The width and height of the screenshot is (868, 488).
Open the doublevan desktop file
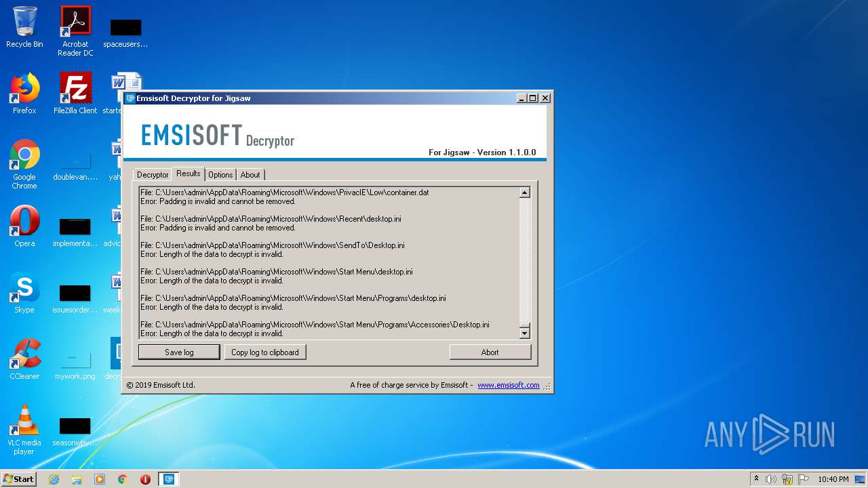click(x=75, y=166)
